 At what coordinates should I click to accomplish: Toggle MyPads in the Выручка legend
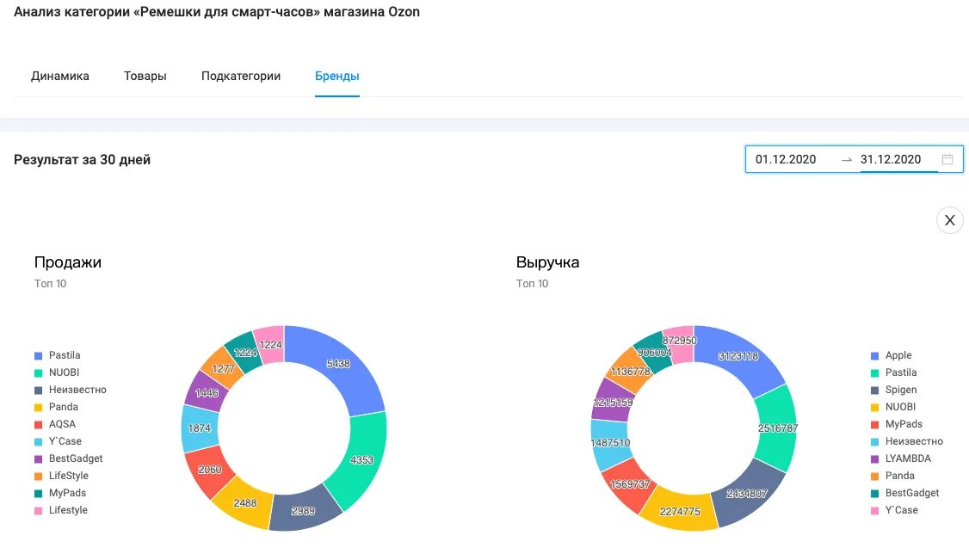[x=897, y=424]
